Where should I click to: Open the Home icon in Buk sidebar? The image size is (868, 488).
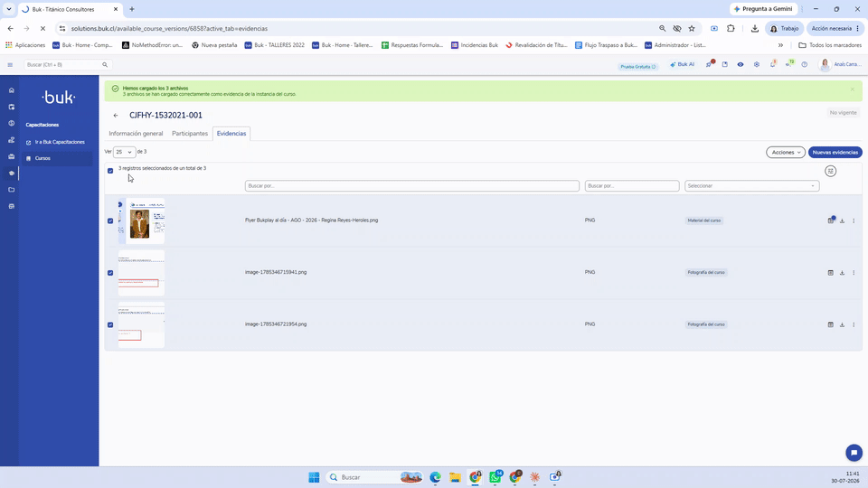point(11,90)
